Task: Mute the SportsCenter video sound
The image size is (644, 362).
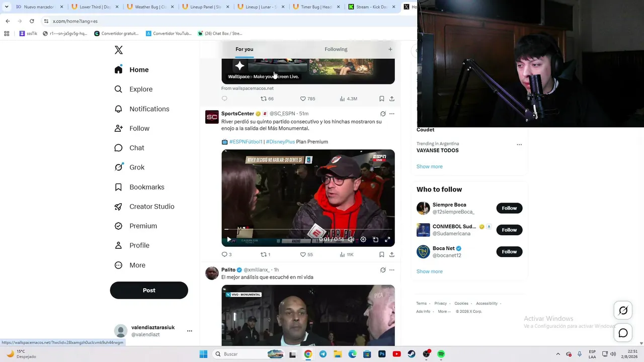Action: (351, 239)
